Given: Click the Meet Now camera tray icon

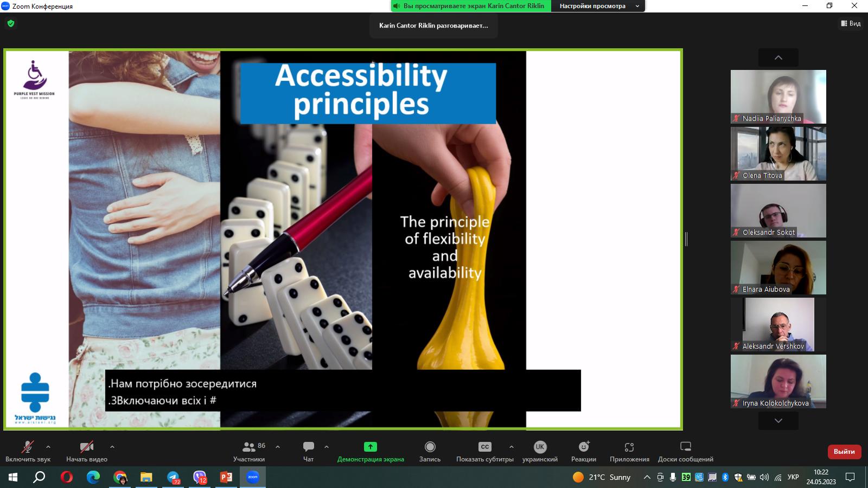Looking at the screenshot, I should click(x=660, y=477).
